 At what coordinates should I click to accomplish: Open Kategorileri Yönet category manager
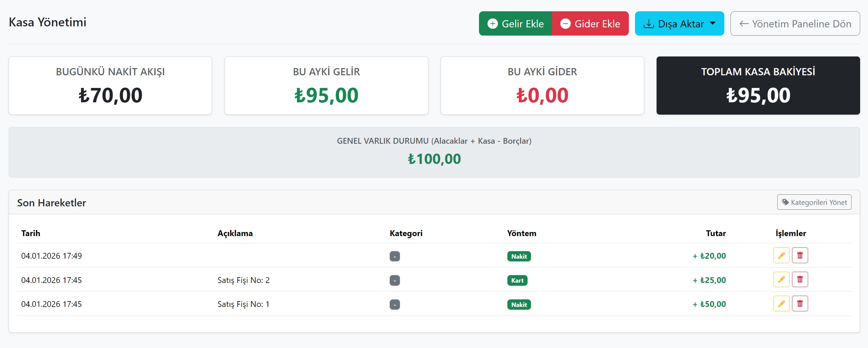coord(814,202)
